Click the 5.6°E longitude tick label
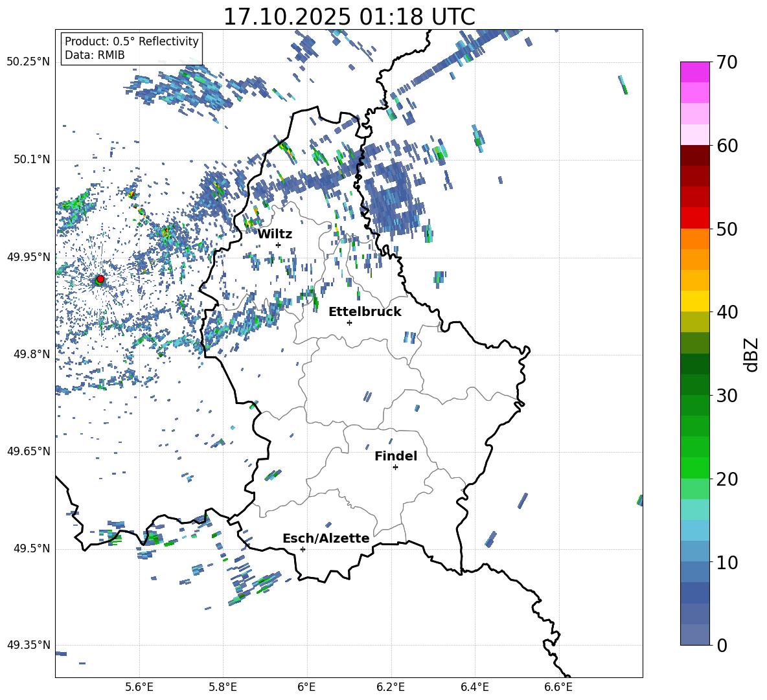 coord(139,687)
